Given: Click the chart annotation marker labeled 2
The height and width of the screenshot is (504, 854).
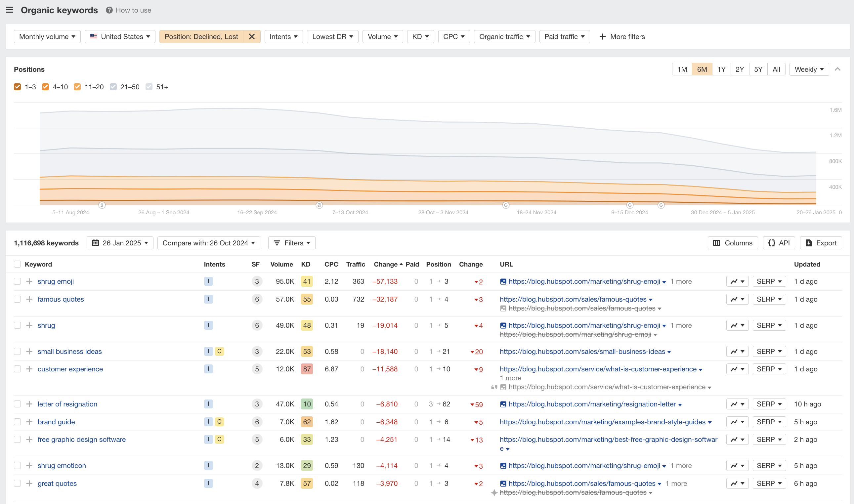Looking at the screenshot, I should 102,205.
